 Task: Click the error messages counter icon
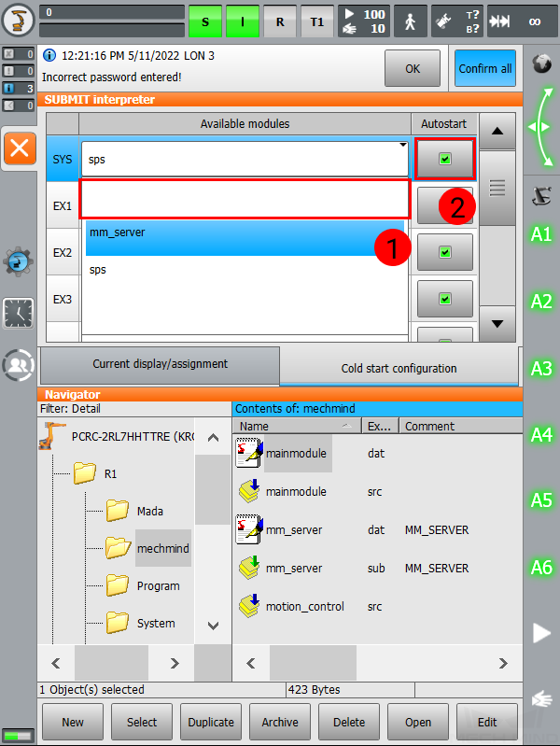pos(18,54)
